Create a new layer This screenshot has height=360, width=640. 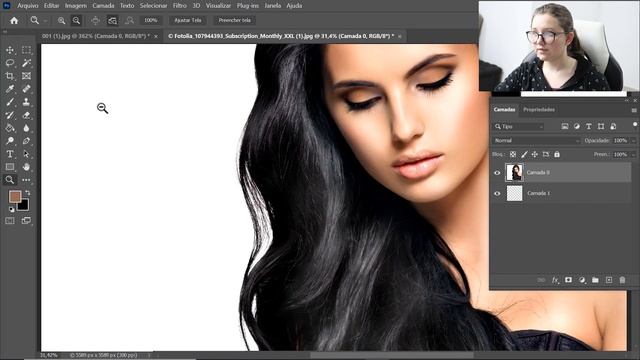[x=609, y=280]
